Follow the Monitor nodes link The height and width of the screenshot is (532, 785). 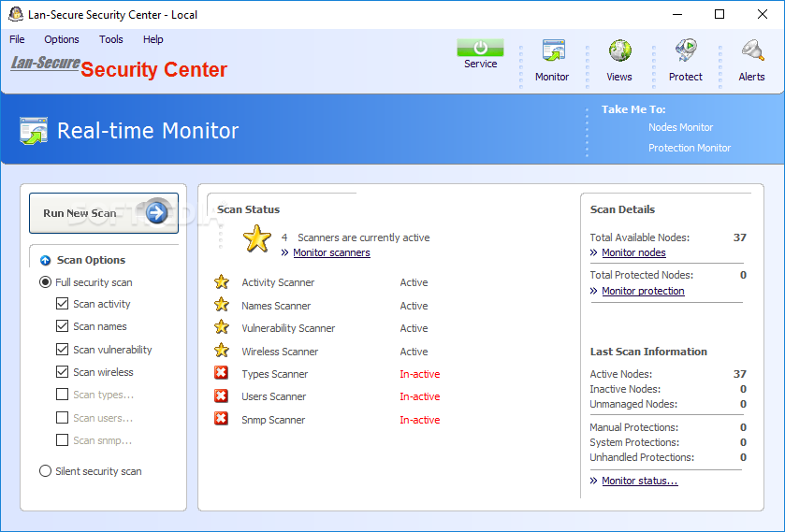[x=633, y=252]
